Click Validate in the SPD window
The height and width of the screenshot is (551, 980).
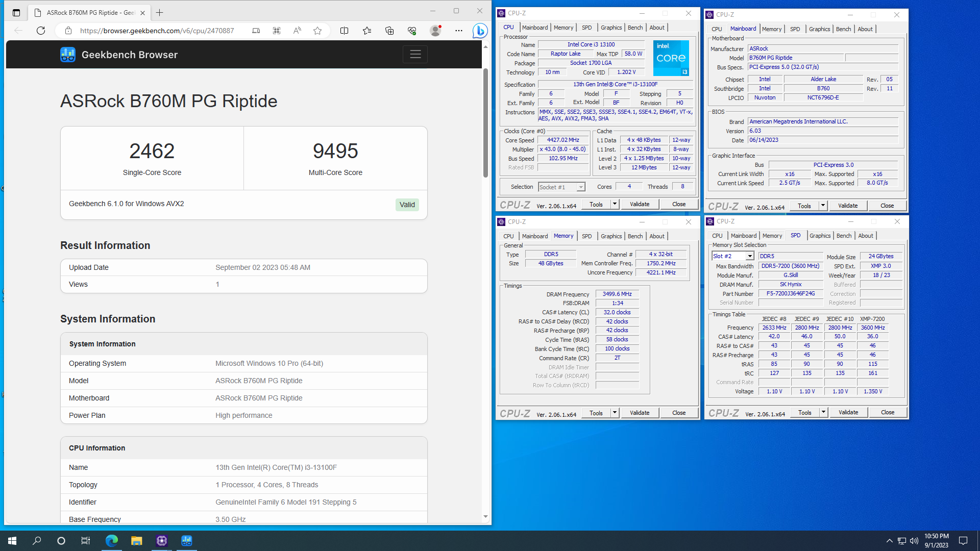pos(848,412)
